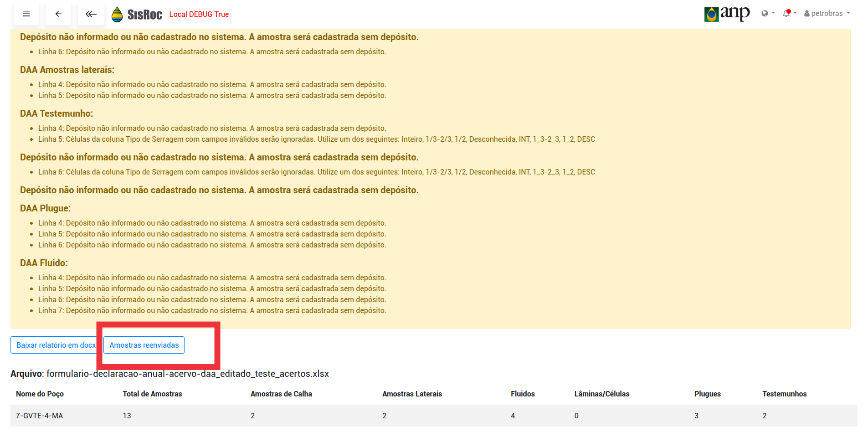Click the Baixar relatório em docx button

[55, 345]
